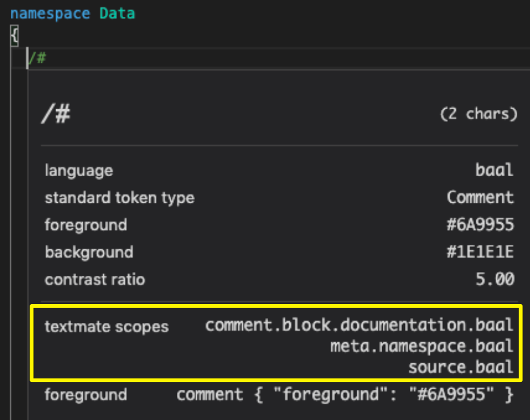Select the #1E1E1E background hex value

[481, 252]
